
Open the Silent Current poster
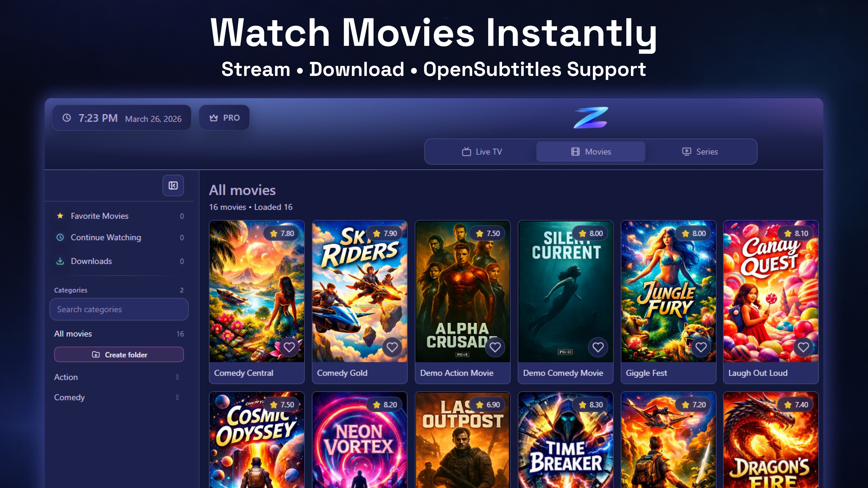tap(565, 291)
